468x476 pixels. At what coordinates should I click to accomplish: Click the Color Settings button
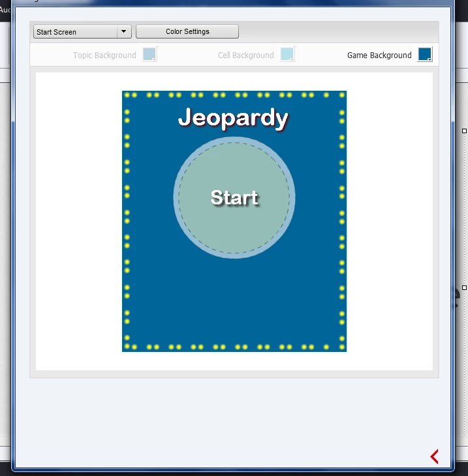click(187, 31)
